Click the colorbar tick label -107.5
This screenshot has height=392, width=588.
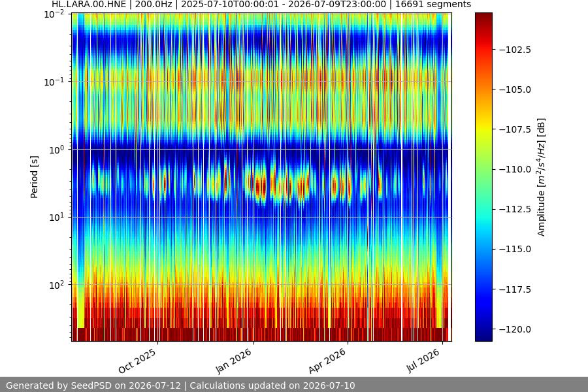(515, 129)
